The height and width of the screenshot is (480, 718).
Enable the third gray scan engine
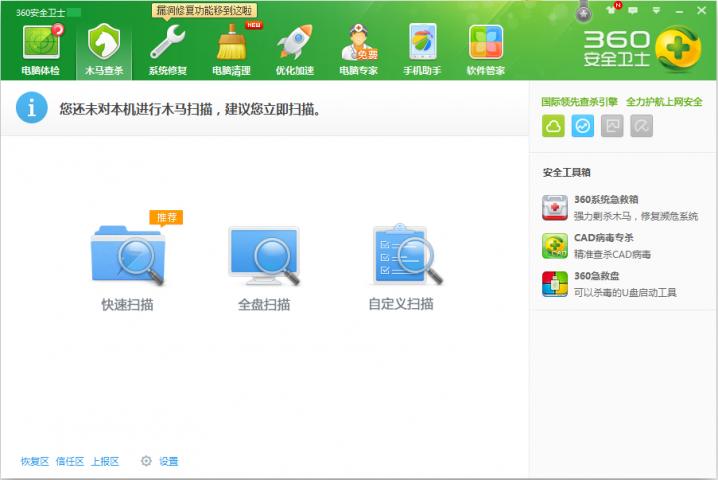(x=612, y=126)
